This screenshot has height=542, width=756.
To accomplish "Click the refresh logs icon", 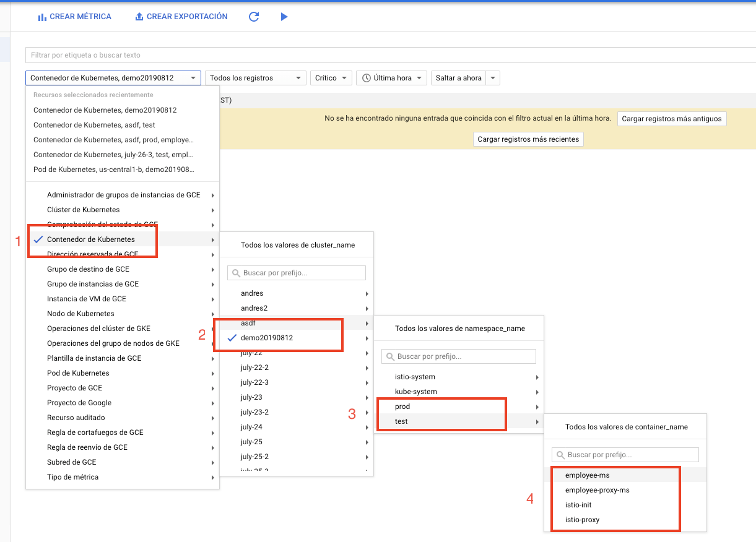I will (253, 17).
